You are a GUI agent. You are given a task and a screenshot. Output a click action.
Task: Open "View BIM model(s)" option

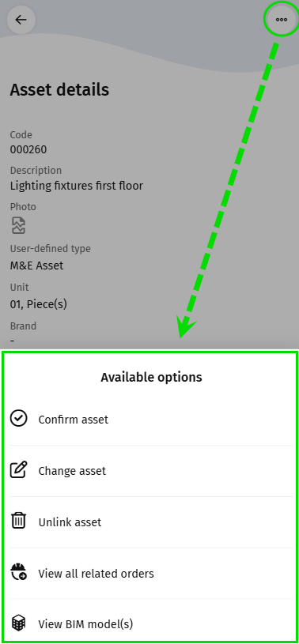(152, 623)
